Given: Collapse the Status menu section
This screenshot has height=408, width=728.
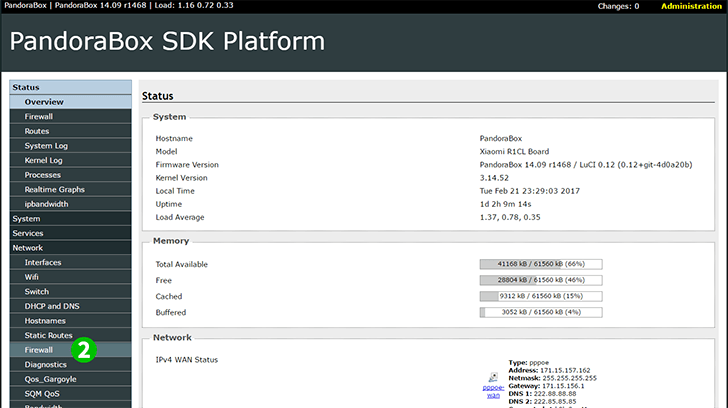Looking at the screenshot, I should pos(26,87).
